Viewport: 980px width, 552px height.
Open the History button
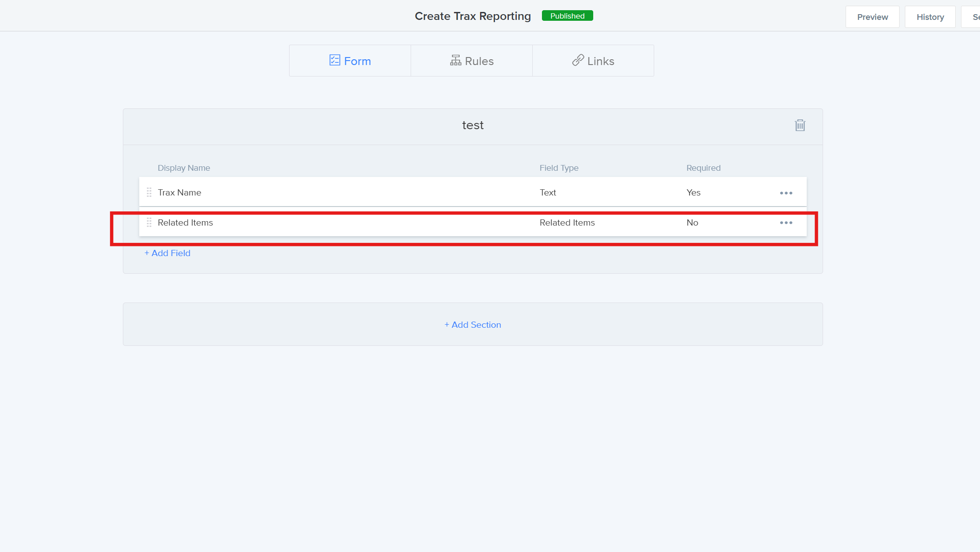point(930,17)
